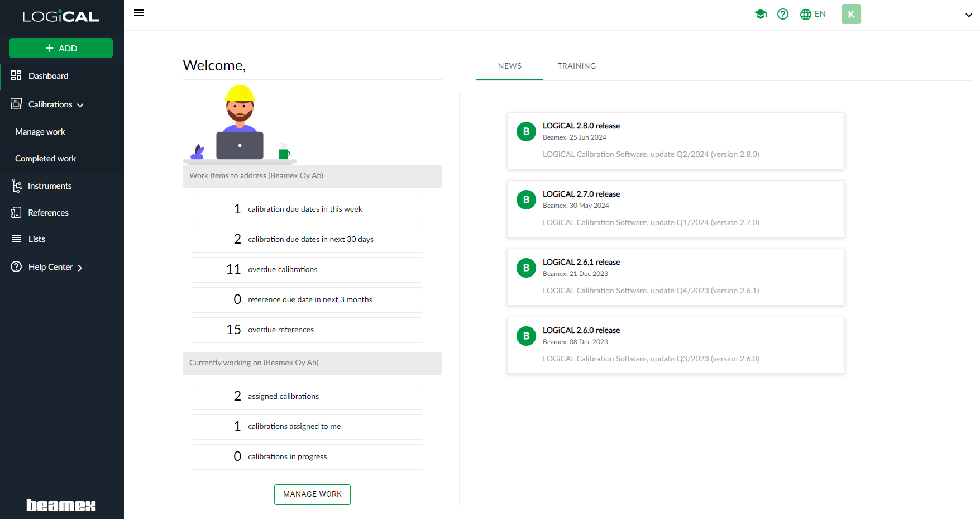Click Beamex avatar on 2.7.0 release
Viewport: 980px width, 519px height.
pos(526,200)
